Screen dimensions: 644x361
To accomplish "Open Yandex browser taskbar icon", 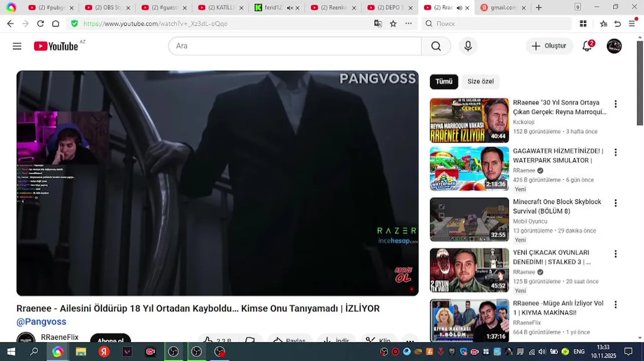I will click(104, 352).
